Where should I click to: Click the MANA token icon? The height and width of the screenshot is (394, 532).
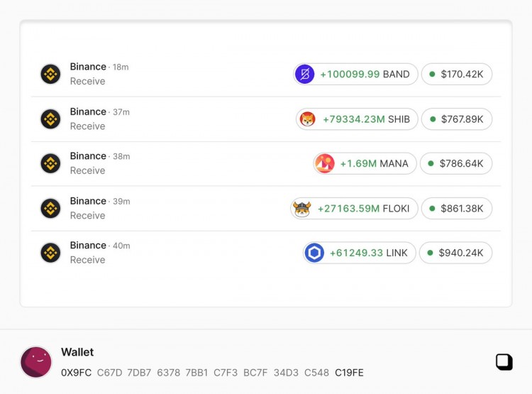[x=325, y=164]
